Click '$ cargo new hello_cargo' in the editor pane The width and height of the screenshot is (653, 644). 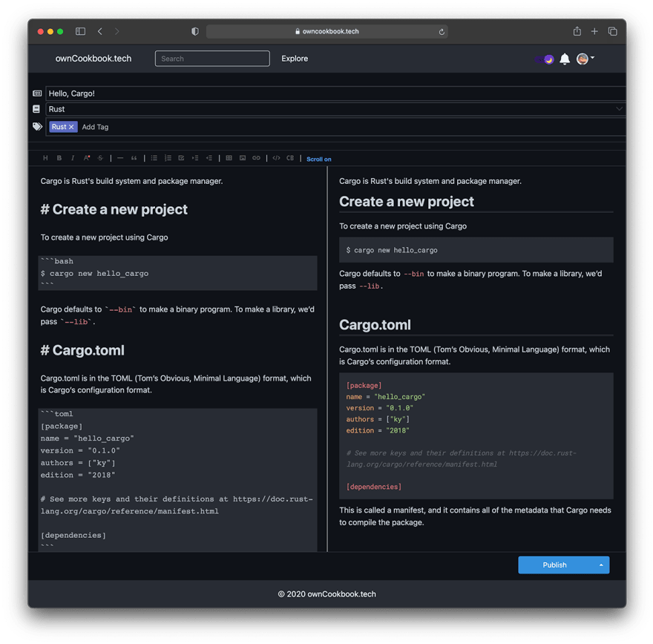point(94,274)
